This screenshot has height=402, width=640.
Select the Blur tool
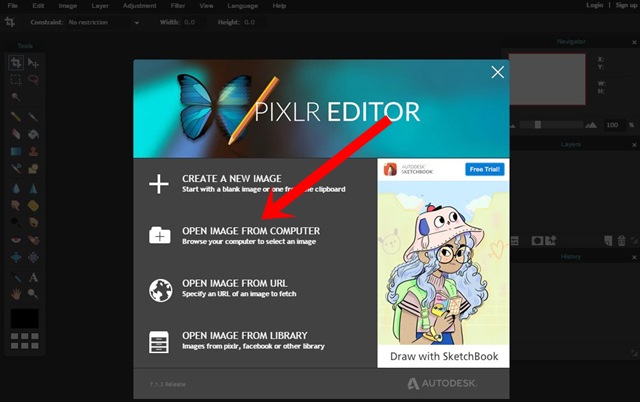pyautogui.click(x=16, y=189)
